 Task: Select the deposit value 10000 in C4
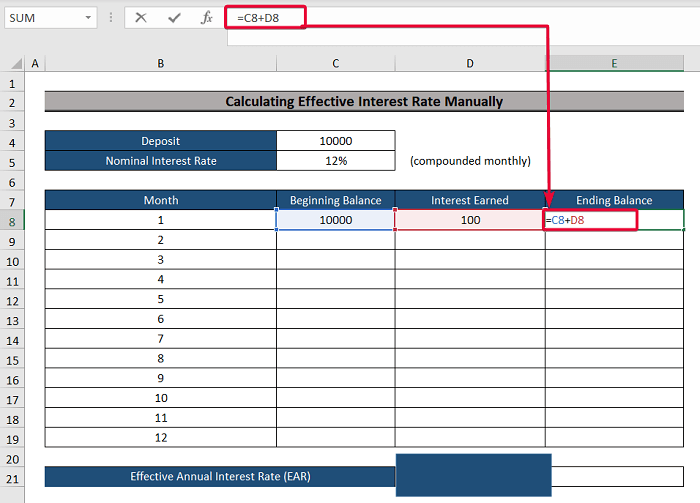[336, 141]
